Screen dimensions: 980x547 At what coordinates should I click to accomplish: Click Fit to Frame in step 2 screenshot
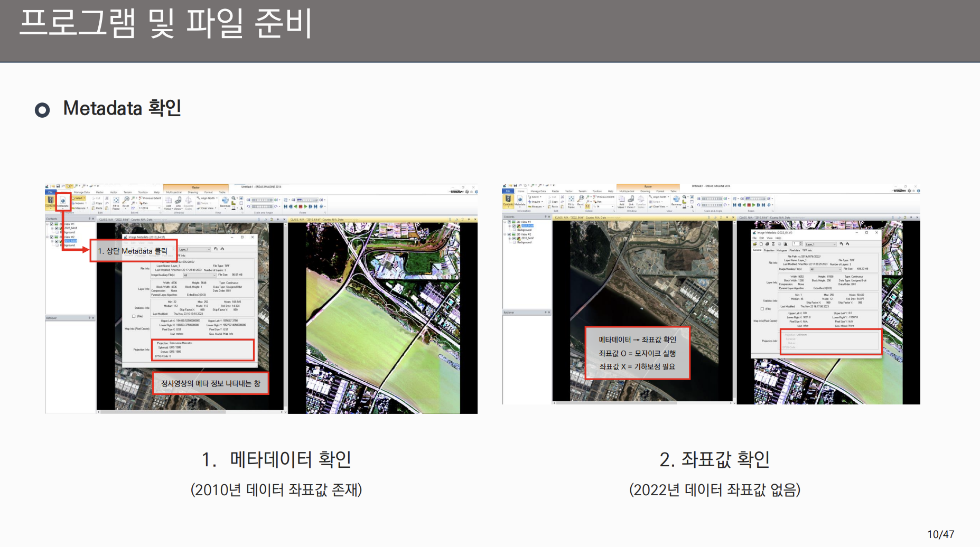[x=571, y=202]
